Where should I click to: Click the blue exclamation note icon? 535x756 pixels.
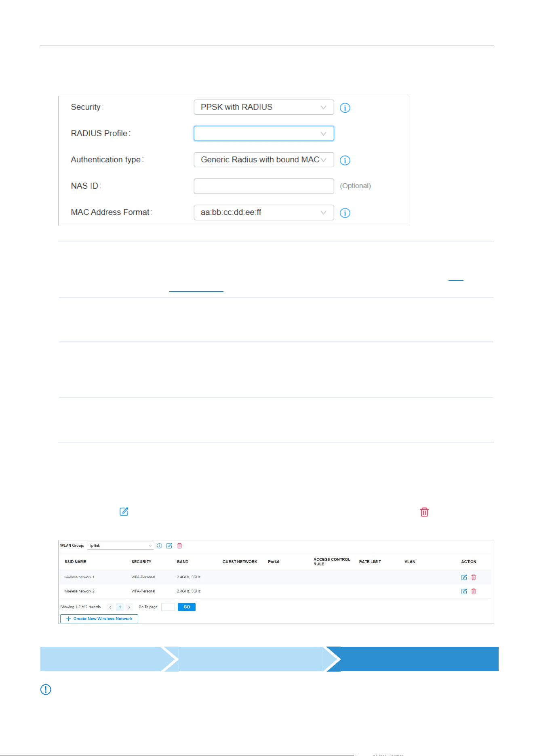coord(46,689)
